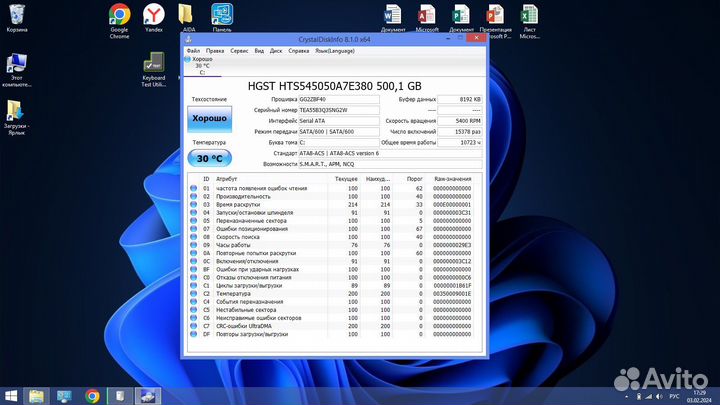Viewport: 720px width, 405px height.
Task: Click the Скорость вращения 5400 RPM field
Action: pos(460,121)
